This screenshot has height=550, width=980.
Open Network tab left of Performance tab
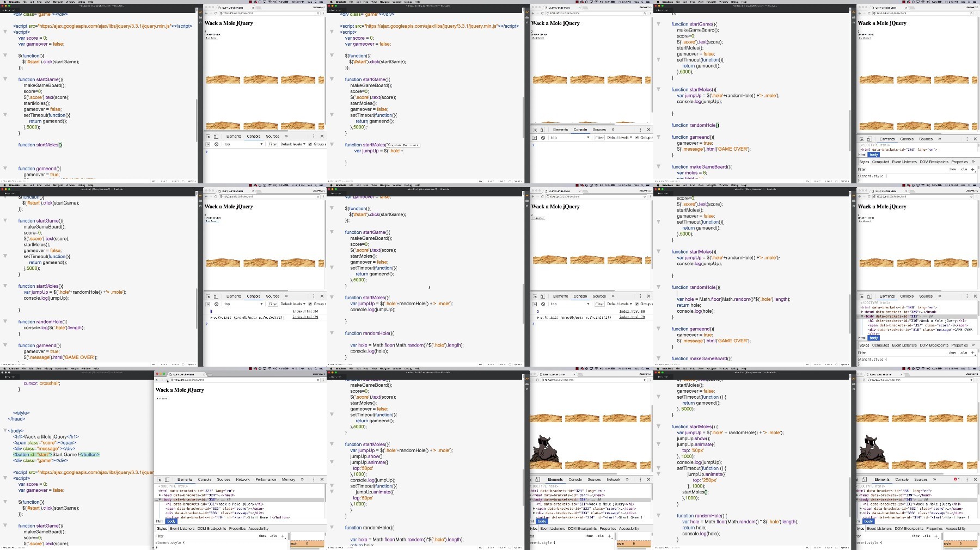[x=243, y=479]
